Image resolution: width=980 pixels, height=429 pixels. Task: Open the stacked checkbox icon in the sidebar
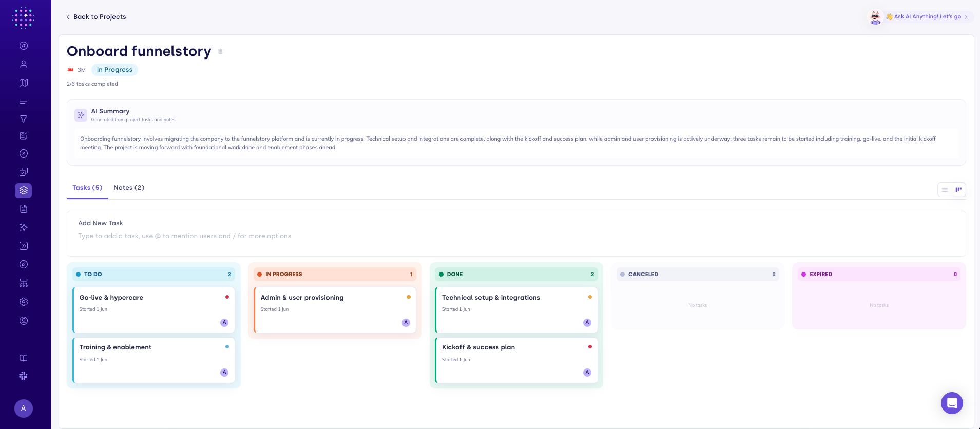[24, 172]
